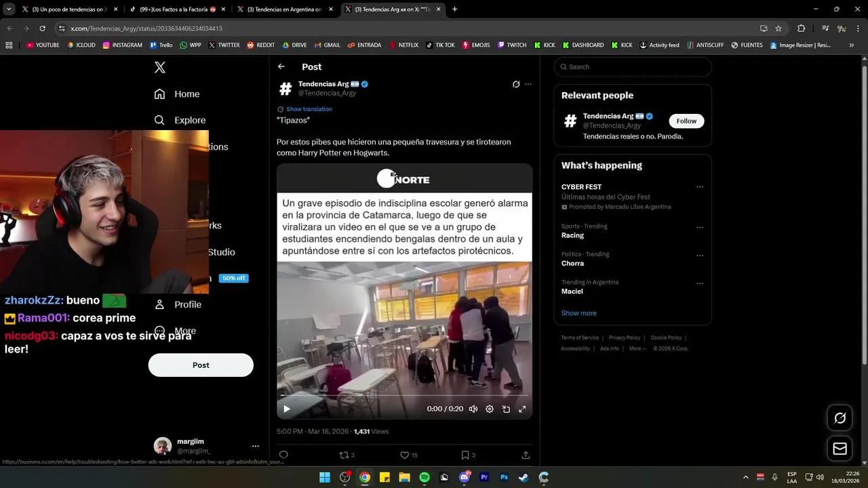Share the tweet with the share icon
The width and height of the screenshot is (868, 488).
[x=526, y=455]
